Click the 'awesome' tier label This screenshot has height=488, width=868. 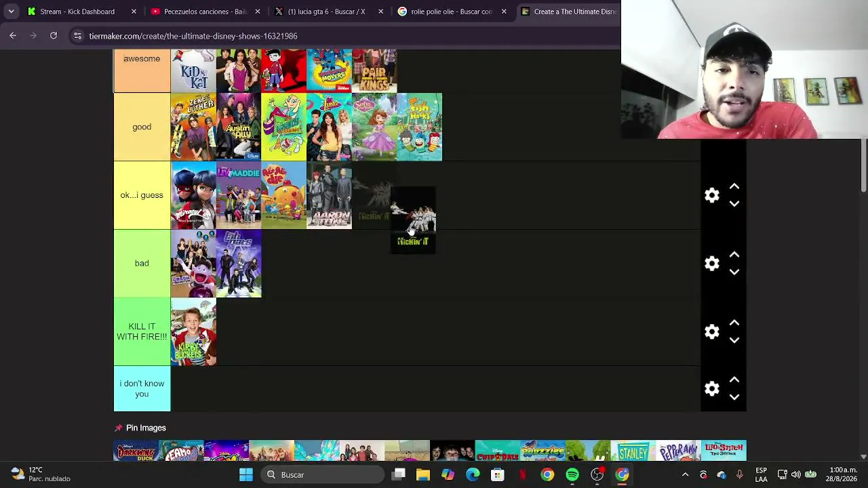tap(142, 70)
